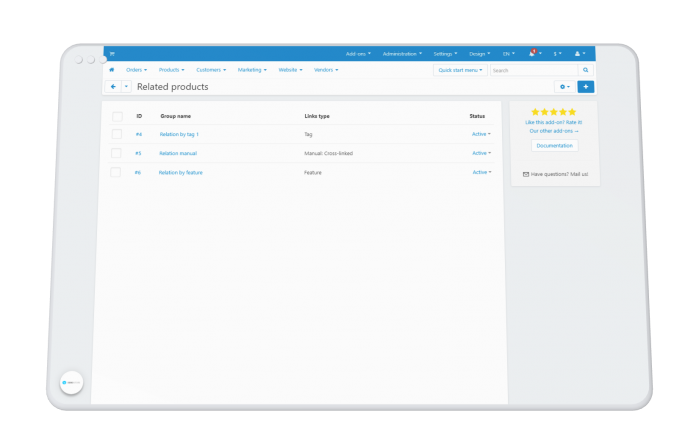The width and height of the screenshot is (700, 445).
Task: Open Active status dropdown for Relation by feature
Action: (482, 172)
